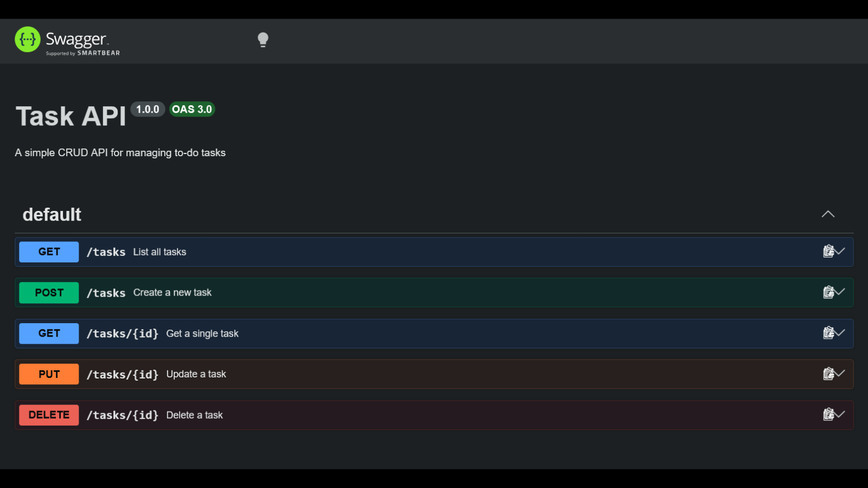Copy path icon in GET /tasks row
This screenshot has height=488, width=868.
828,251
